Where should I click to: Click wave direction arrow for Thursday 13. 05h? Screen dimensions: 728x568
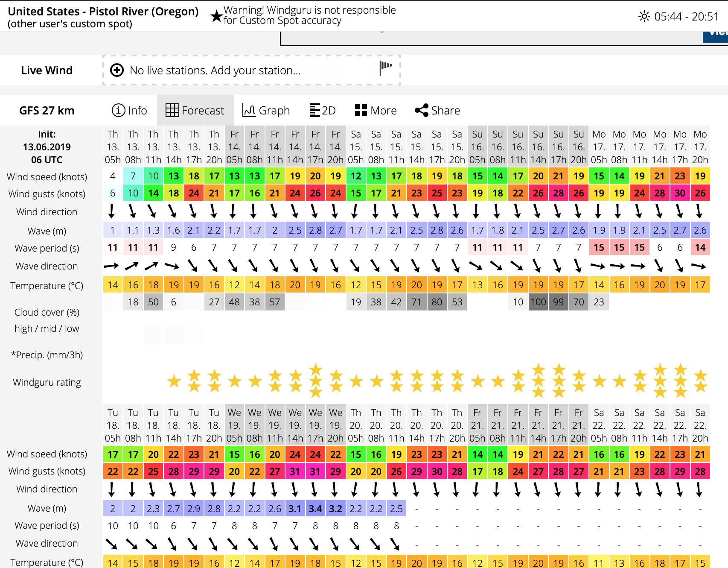point(112,266)
